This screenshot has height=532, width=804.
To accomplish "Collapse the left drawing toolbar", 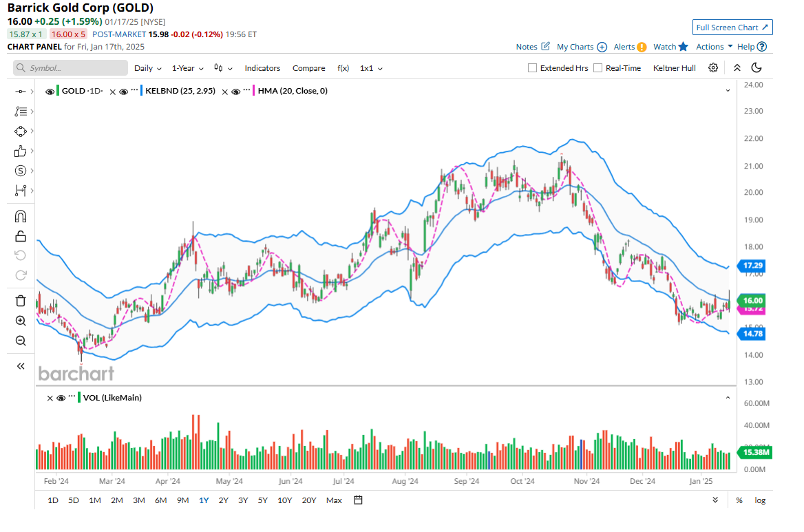I will point(20,366).
